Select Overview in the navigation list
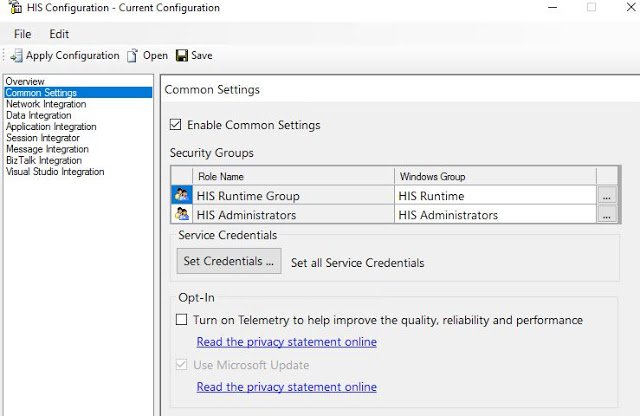 pos(25,81)
